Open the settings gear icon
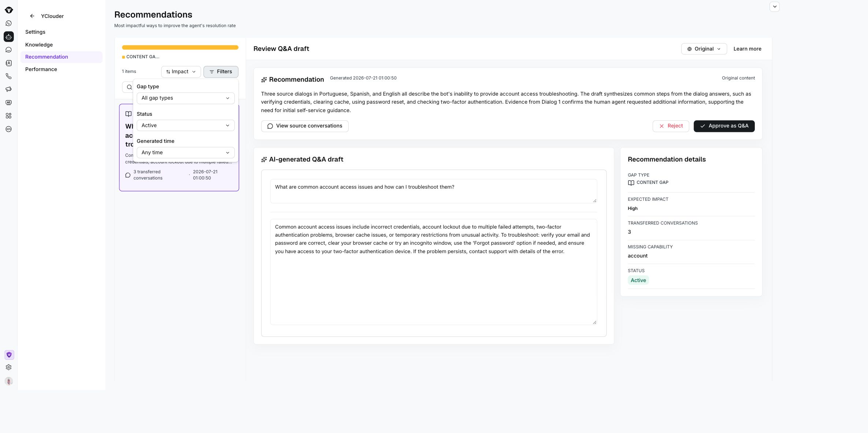868x433 pixels. pos(9,367)
